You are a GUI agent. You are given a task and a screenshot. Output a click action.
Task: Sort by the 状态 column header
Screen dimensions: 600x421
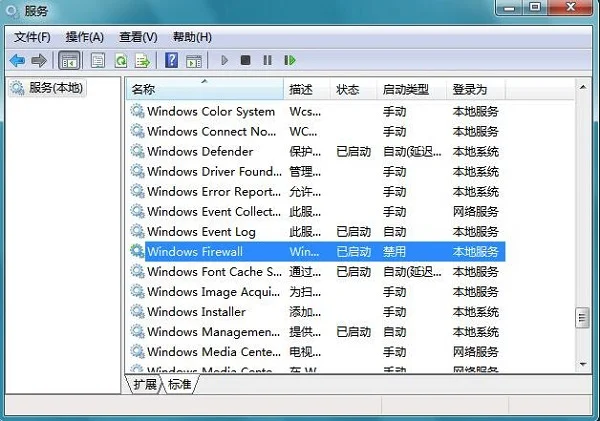coord(353,89)
